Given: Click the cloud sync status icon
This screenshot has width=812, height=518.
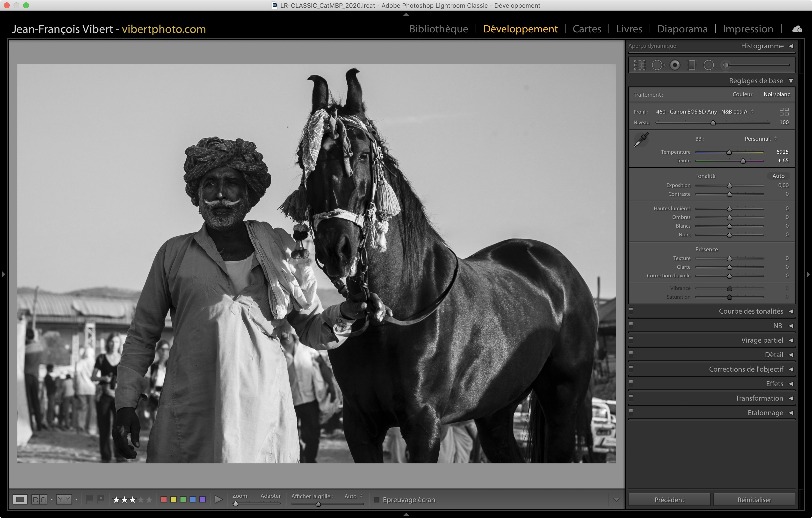Looking at the screenshot, I should pyautogui.click(x=797, y=29).
